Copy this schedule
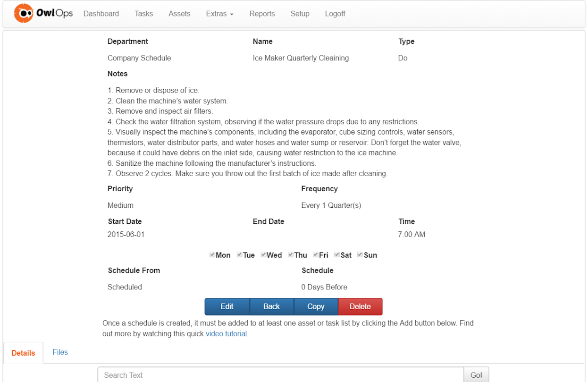Screen dimensions: 588x382 (316, 306)
